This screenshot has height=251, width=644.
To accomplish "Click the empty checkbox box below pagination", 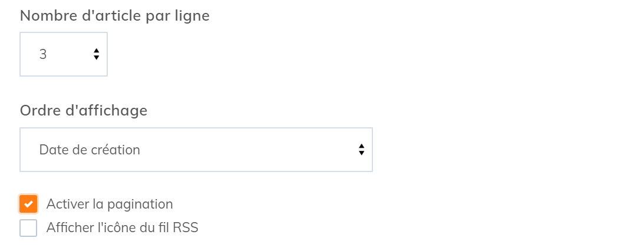I will (28, 228).
